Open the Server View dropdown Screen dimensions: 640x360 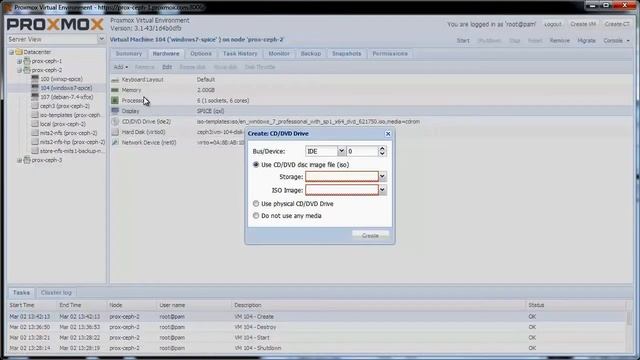(x=101, y=39)
